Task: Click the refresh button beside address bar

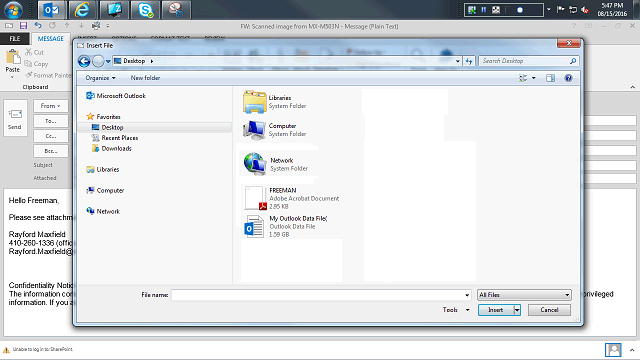Action: coord(469,61)
